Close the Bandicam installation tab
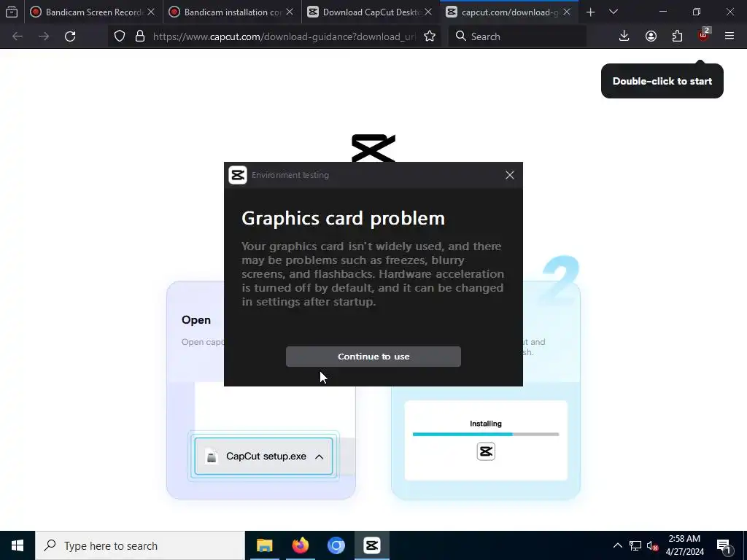Viewport: 747px width, 560px height. click(290, 12)
